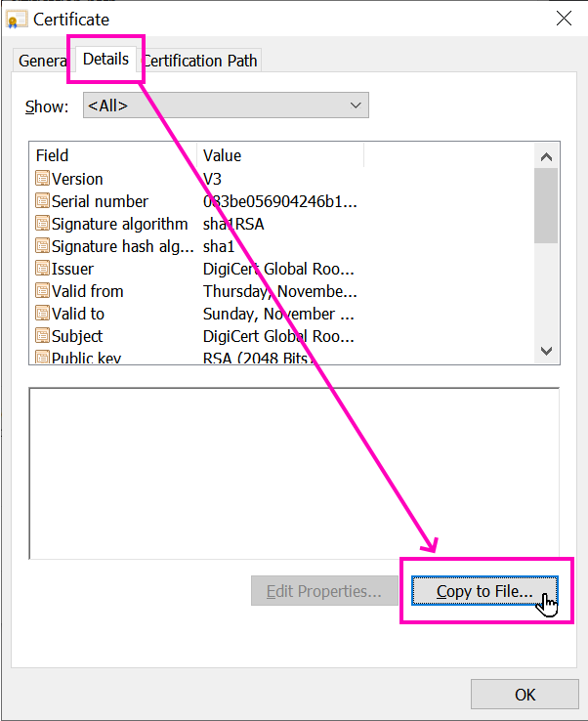Select the Subject row label
The height and width of the screenshot is (721, 588).
pyautogui.click(x=77, y=336)
